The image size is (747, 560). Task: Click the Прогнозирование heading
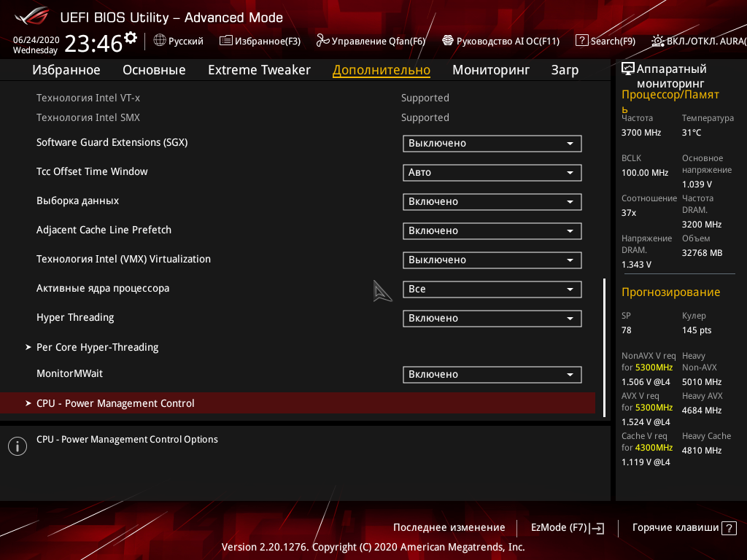[x=671, y=292]
